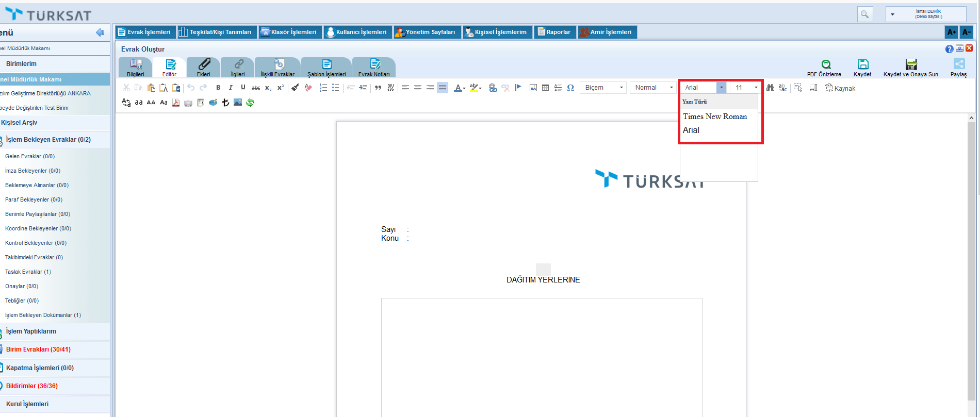Open the font size 11 dropdown

tap(746, 88)
